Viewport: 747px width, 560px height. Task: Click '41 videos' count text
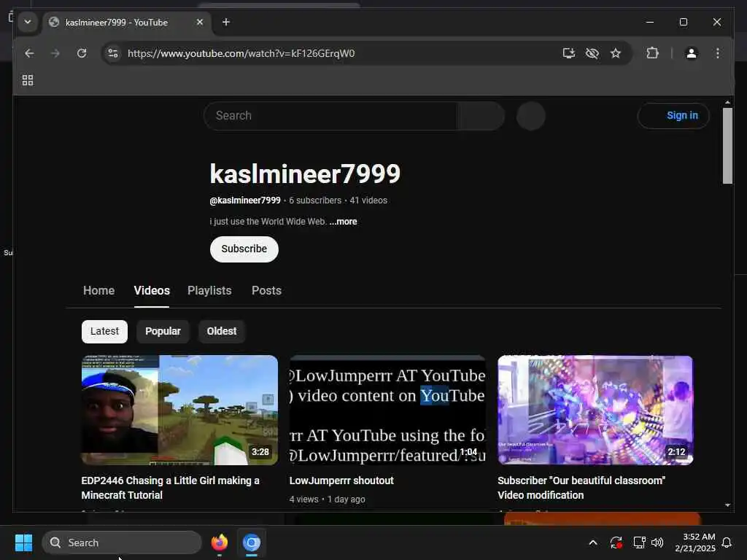368,201
